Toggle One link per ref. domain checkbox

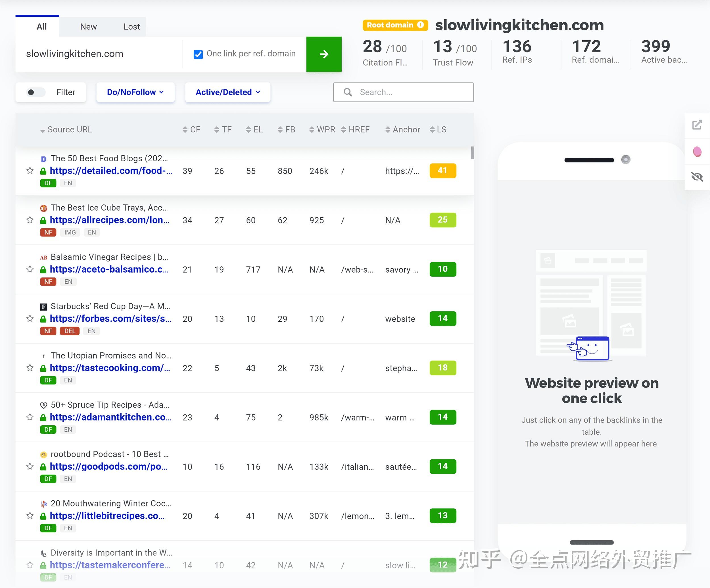[198, 54]
